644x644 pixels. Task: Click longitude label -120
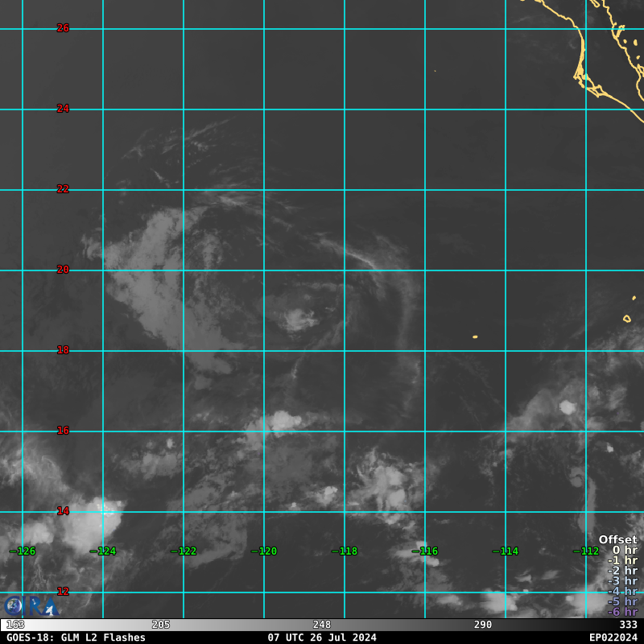point(264,551)
